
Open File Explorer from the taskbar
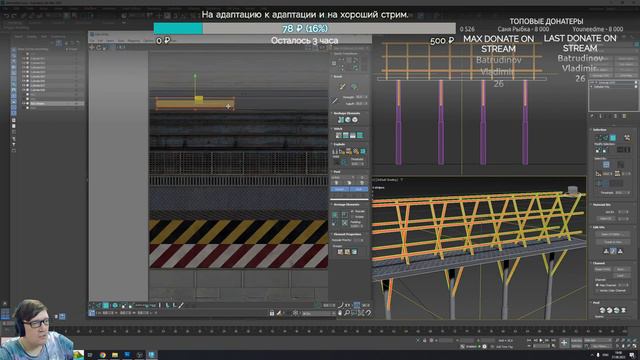[x=115, y=355]
